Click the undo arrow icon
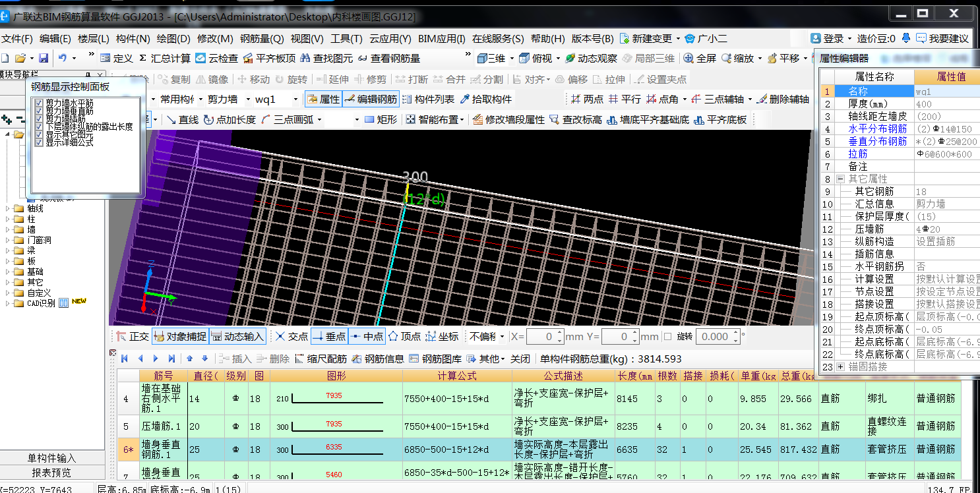 pyautogui.click(x=62, y=58)
